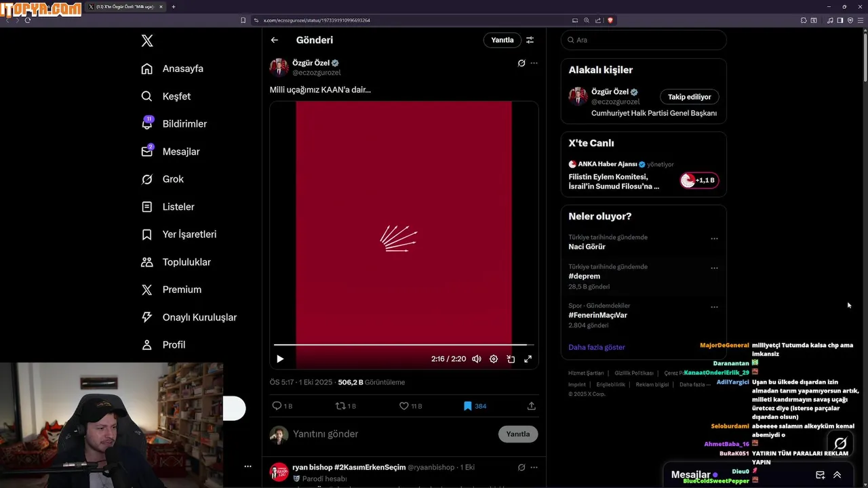Like the post with heart icon

coord(404,406)
